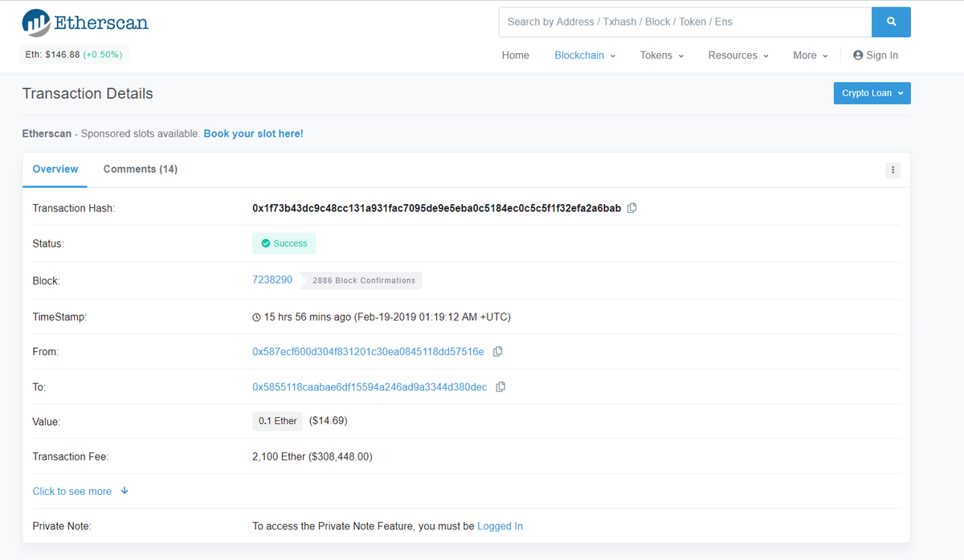
Task: Click the Logged In link
Action: [x=500, y=526]
